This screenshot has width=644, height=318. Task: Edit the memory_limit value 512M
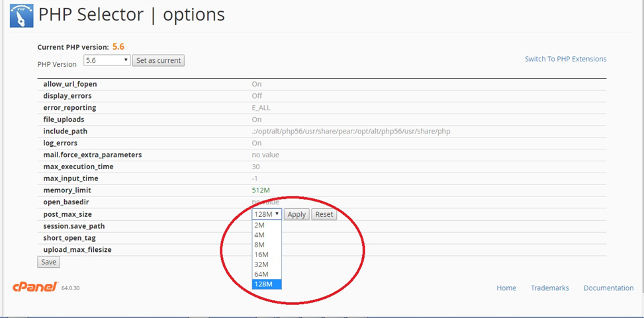click(x=261, y=190)
